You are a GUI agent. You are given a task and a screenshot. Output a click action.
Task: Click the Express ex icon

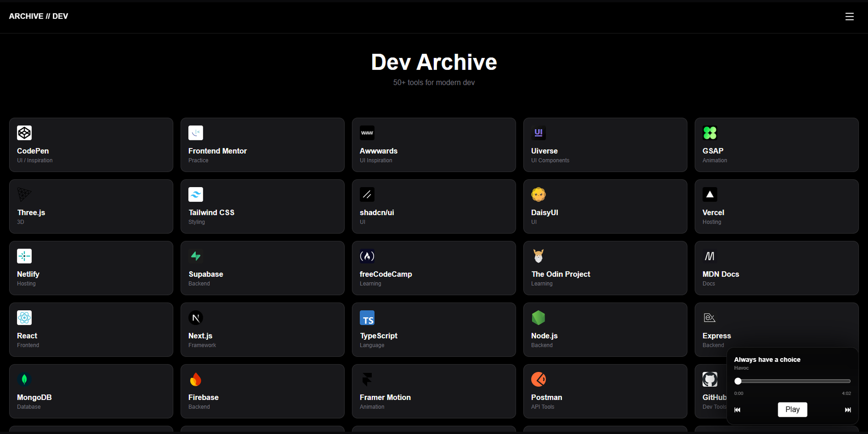point(710,318)
